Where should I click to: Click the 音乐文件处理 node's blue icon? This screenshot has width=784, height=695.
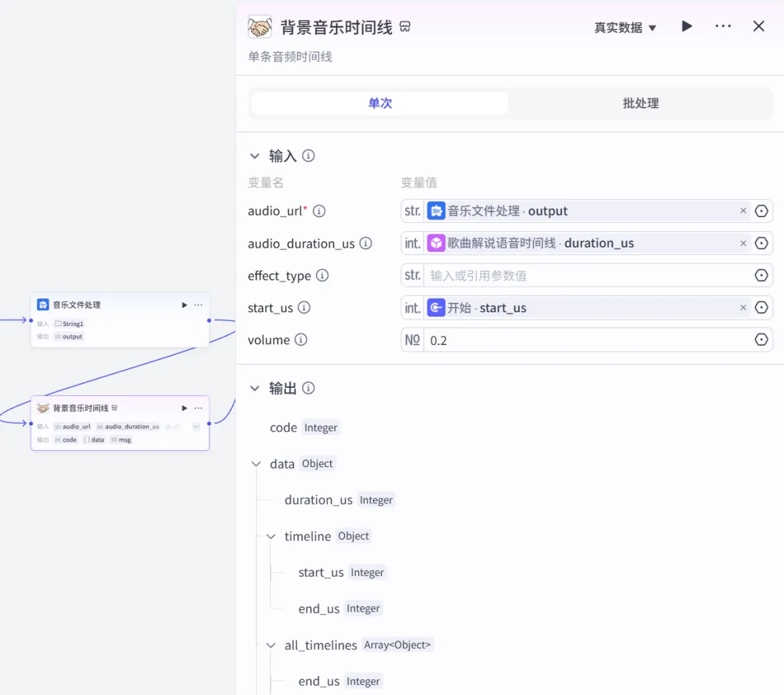(x=43, y=305)
